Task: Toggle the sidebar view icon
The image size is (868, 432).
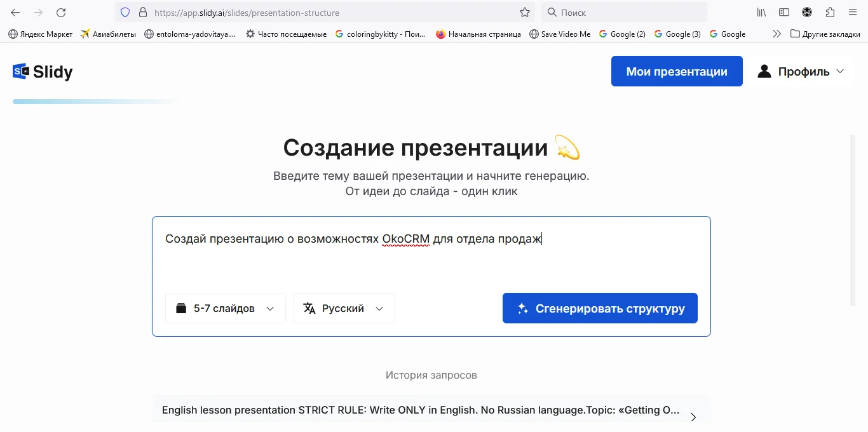Action: (784, 12)
